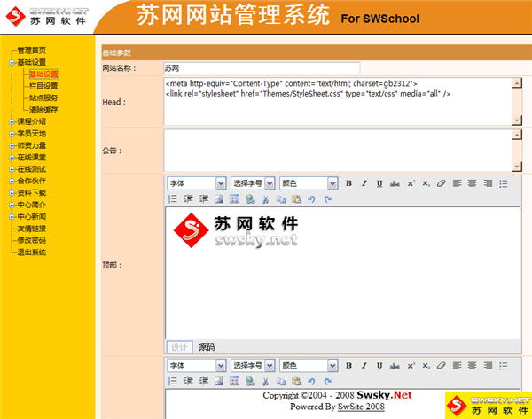Viewport: 532px width, 419px height.
Task: Click the scissors cut icon in 顶部 editor
Action: coord(265,199)
